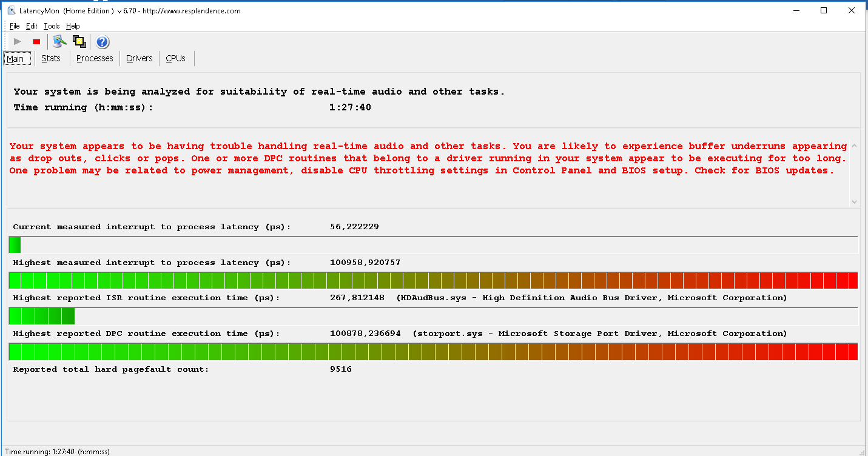
Task: Open the options icon in the toolbar
Action: coord(59,41)
